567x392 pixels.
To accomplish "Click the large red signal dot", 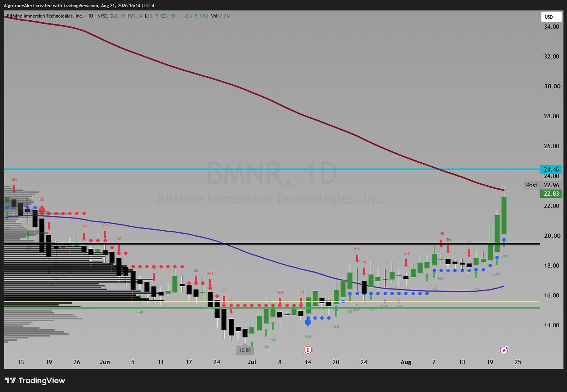I will [42, 210].
